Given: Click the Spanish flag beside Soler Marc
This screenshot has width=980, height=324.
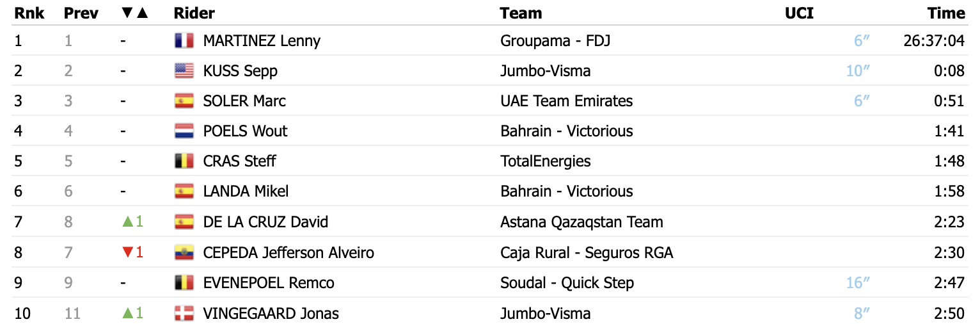Looking at the screenshot, I should (x=184, y=101).
